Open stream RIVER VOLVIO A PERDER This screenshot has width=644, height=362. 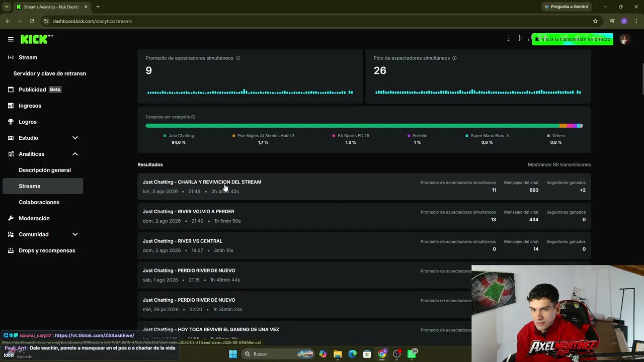(x=364, y=216)
